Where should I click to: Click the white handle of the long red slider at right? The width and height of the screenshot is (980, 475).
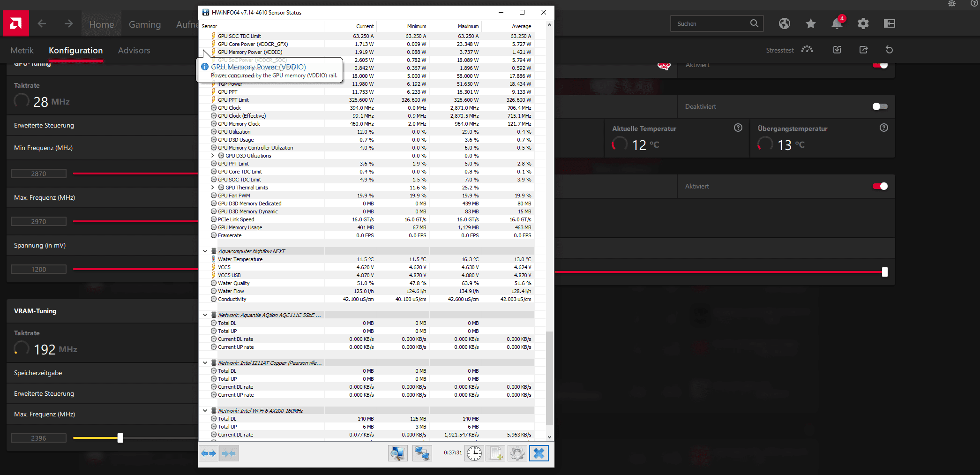tap(885, 272)
